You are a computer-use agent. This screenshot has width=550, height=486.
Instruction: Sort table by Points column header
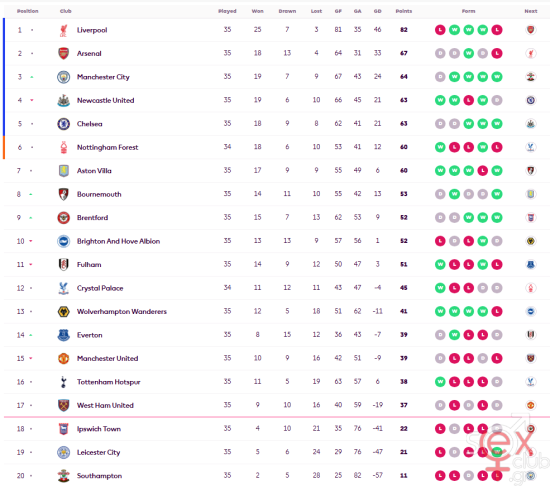pyautogui.click(x=404, y=11)
